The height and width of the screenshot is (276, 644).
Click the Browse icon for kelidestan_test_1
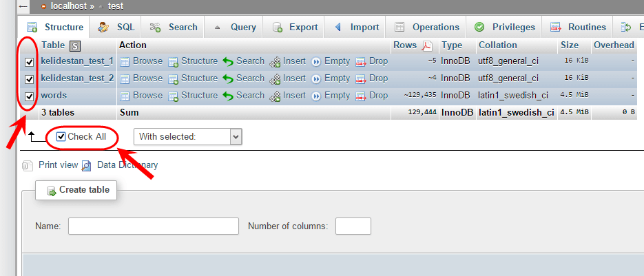(x=125, y=62)
